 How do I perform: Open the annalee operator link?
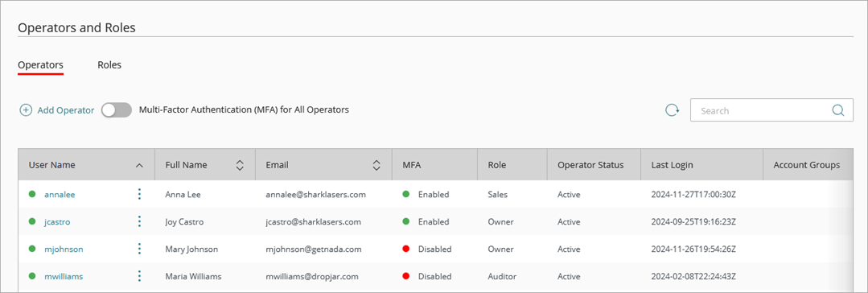pos(60,195)
